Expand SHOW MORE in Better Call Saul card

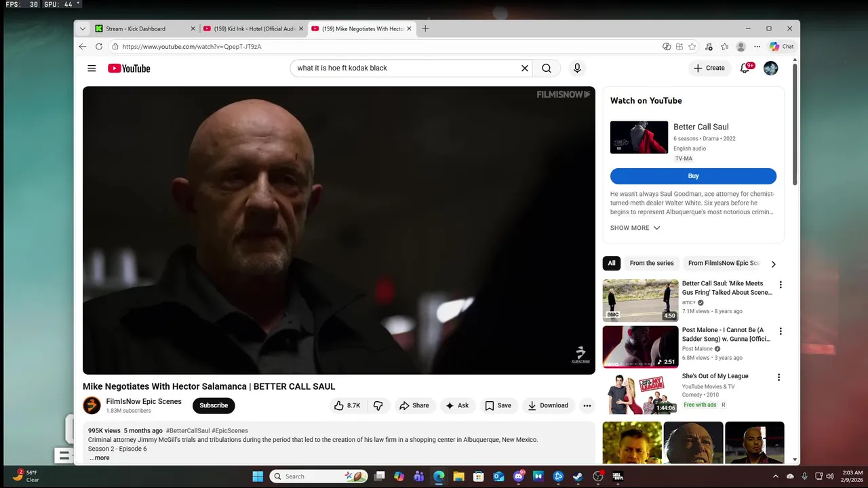(x=635, y=228)
